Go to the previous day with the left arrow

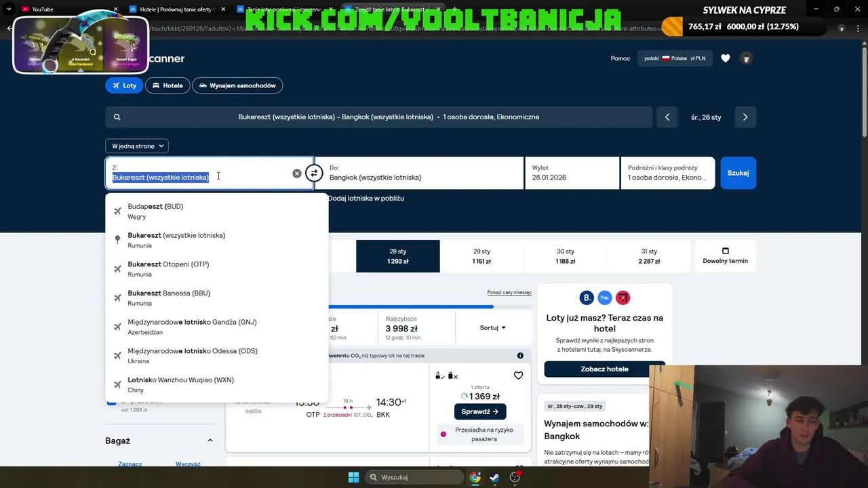point(667,117)
